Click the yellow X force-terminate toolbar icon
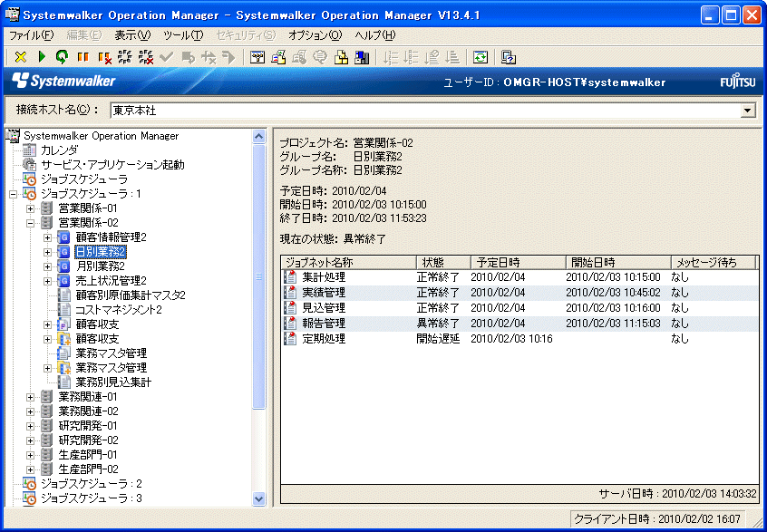The image size is (767, 532). point(20,58)
